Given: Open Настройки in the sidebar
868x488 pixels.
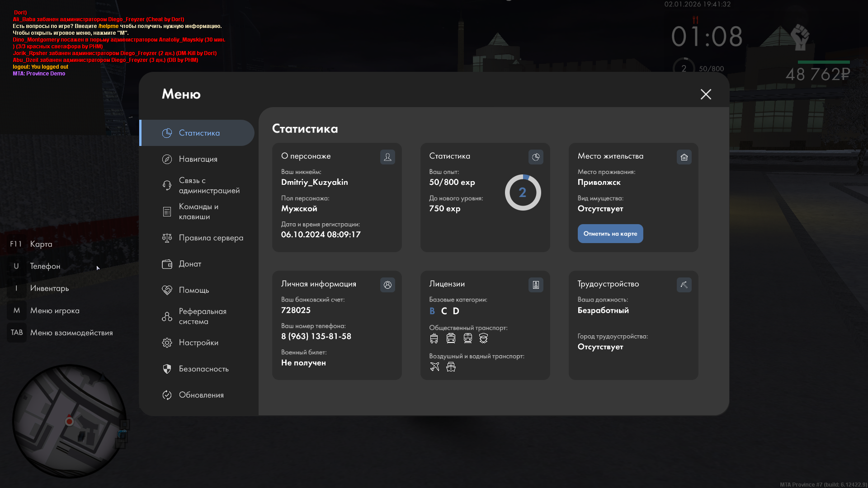Looking at the screenshot, I should point(198,343).
